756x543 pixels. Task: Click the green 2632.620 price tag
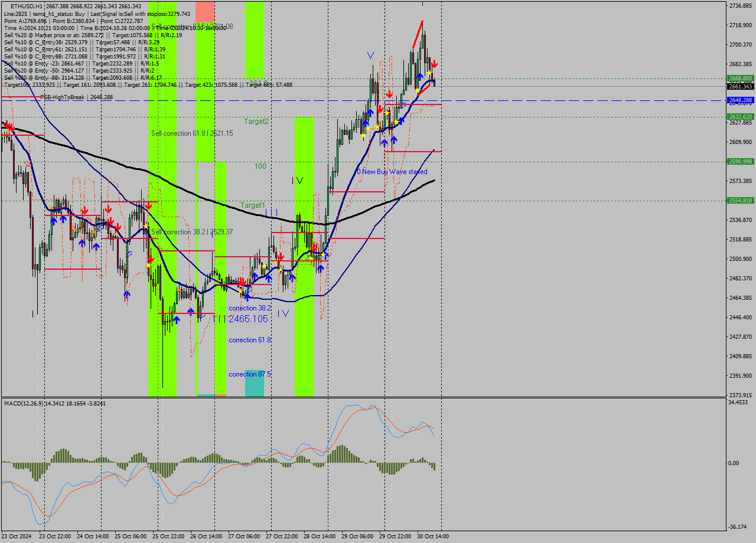pyautogui.click(x=741, y=117)
